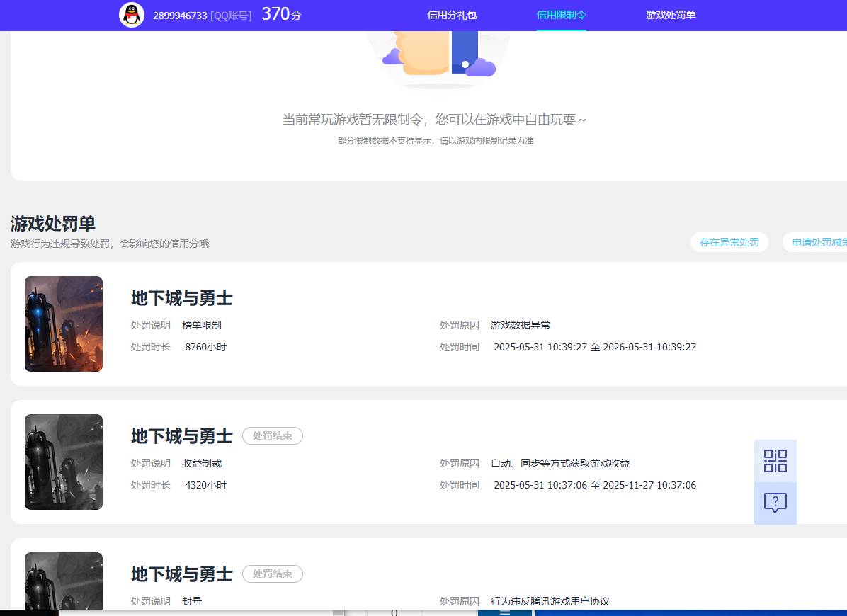This screenshot has height=616, width=847.
Task: Click the 处罚结束 badge on the 收益制裁 entry
Action: coord(273,436)
